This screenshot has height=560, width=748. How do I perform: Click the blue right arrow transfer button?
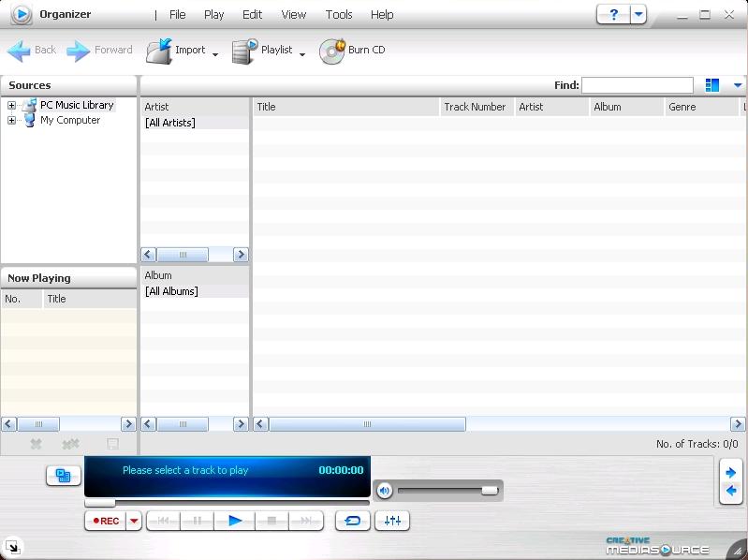[730, 473]
